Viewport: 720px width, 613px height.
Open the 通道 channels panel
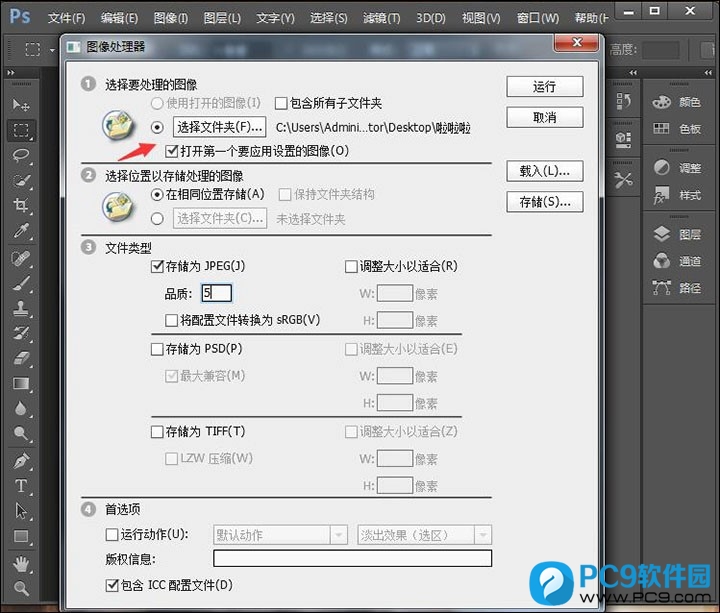(677, 261)
